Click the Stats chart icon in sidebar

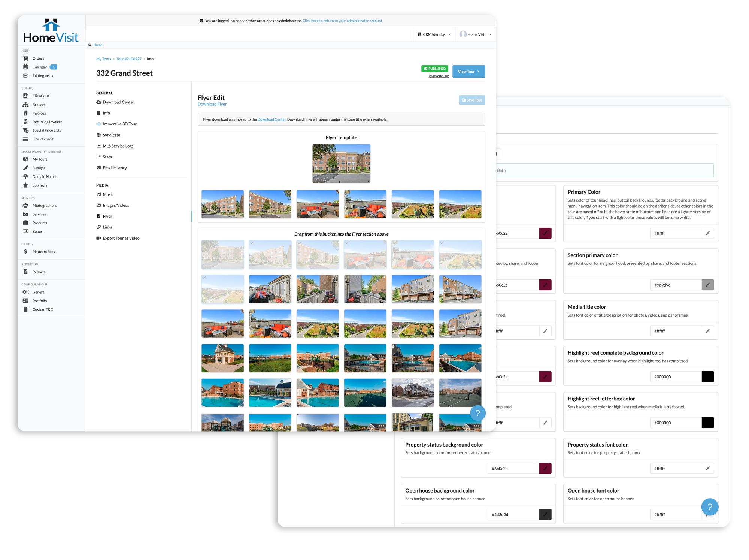99,157
